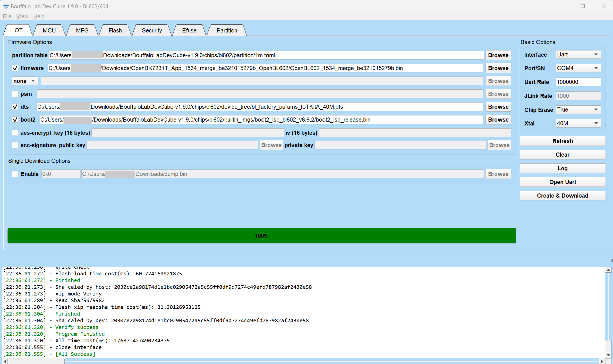Open the Interface dropdown showing Uart
Viewport: 613px width, 364px height.
click(x=578, y=55)
